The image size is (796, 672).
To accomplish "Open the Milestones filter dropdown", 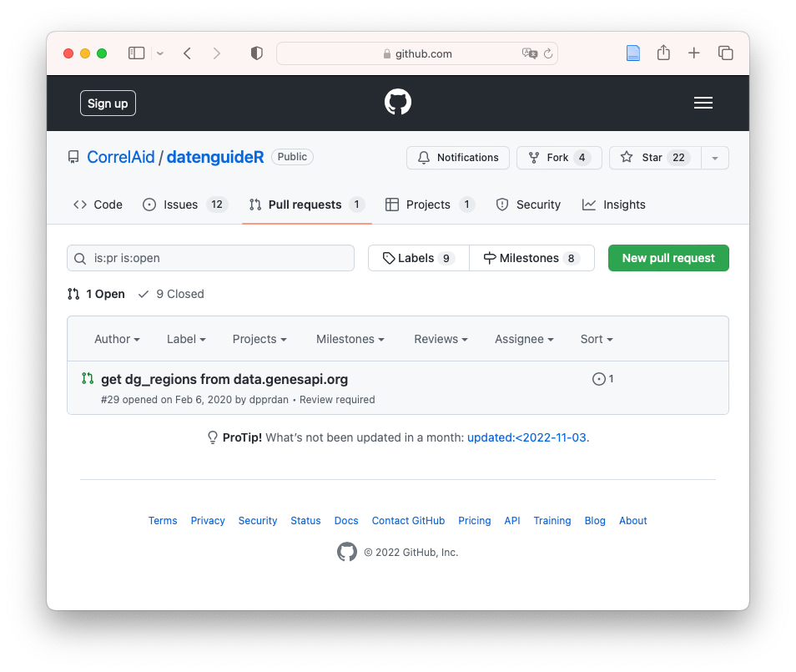I will pyautogui.click(x=350, y=339).
